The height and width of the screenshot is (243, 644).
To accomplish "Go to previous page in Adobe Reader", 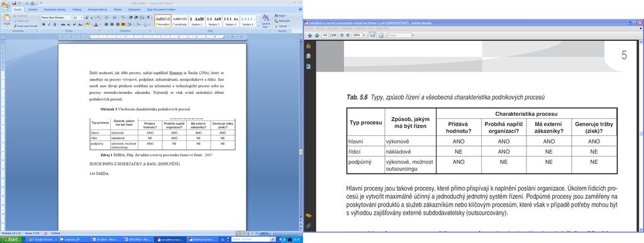I will [309, 35].
